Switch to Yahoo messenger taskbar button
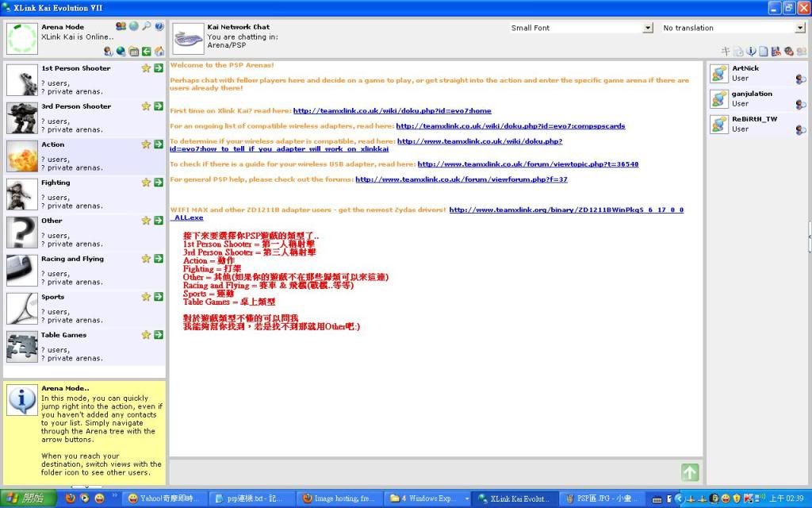This screenshot has width=812, height=508. click(165, 498)
